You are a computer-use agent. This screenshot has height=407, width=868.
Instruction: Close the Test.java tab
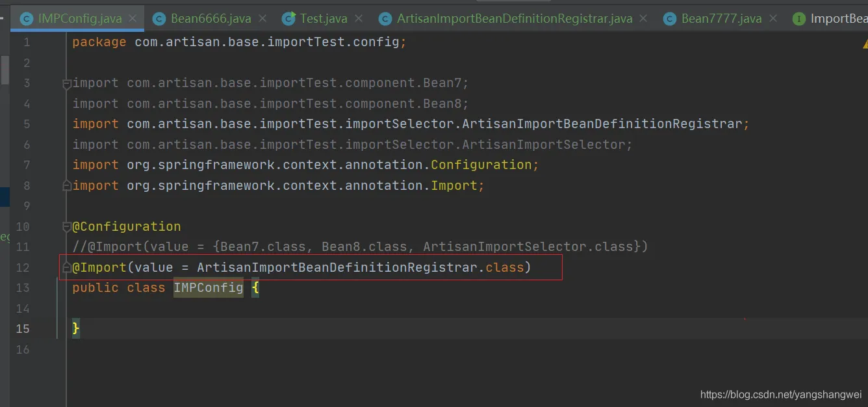[359, 19]
